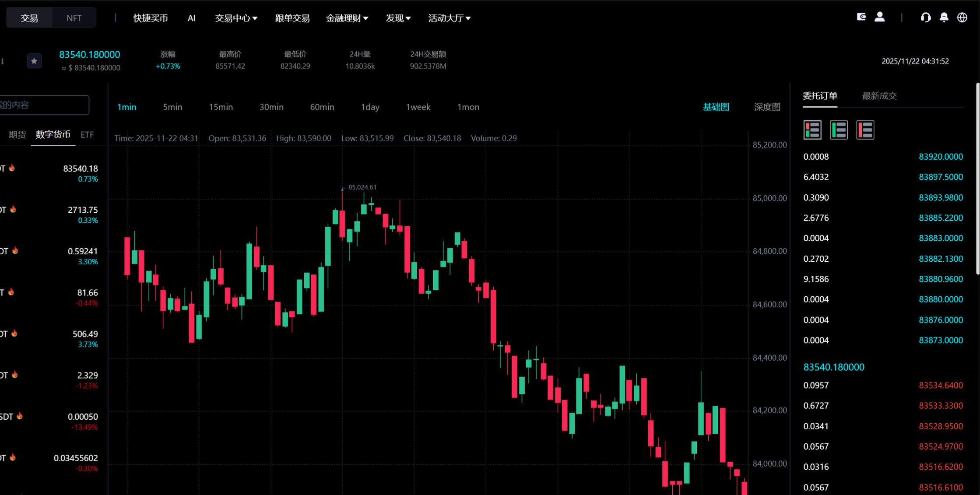Show sell-only red order book view
Image resolution: width=980 pixels, height=495 pixels.
click(x=865, y=130)
